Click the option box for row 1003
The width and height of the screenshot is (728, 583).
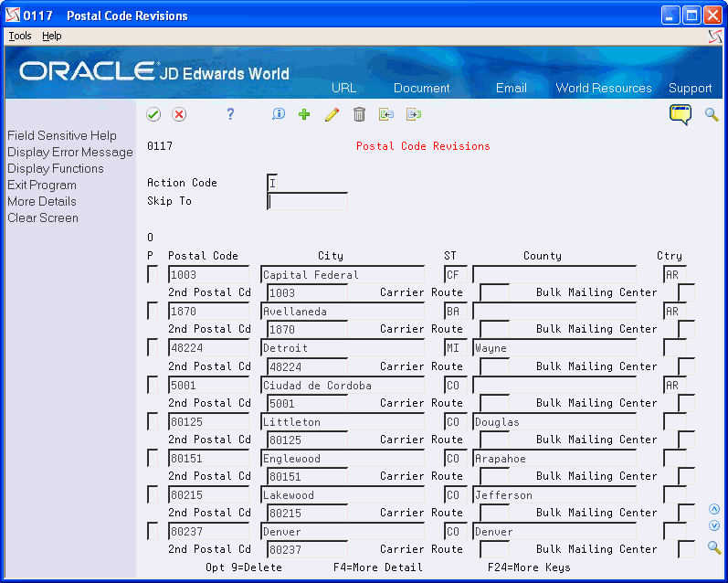click(153, 274)
